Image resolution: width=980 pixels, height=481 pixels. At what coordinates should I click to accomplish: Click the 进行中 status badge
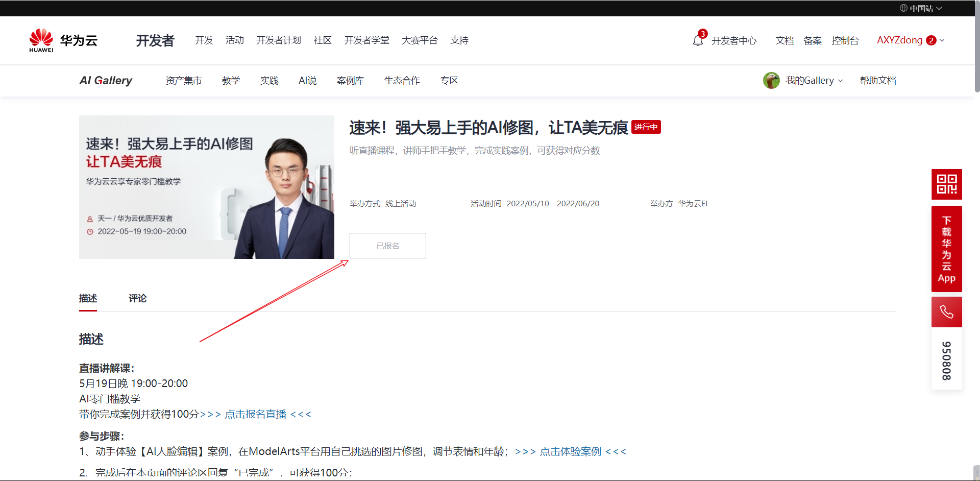coord(646,127)
